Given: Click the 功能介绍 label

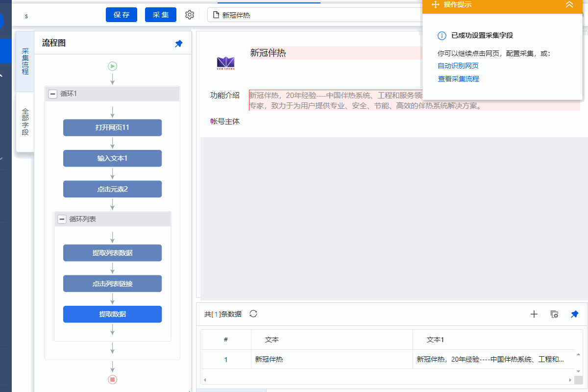Looking at the screenshot, I should point(225,96).
